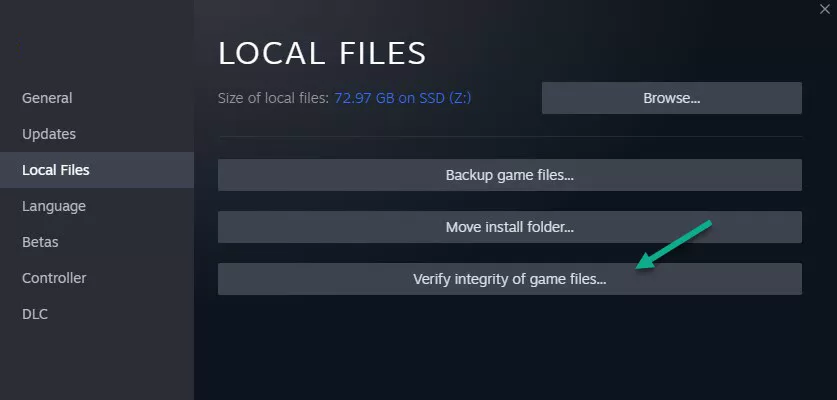This screenshot has width=837, height=400.
Task: Click the tip of the green arrow
Action: tap(638, 268)
